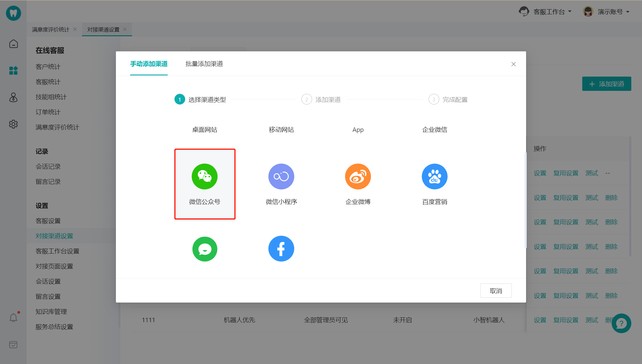Open 技能组统计 in sidebar menu
Screen dimensions: 642x364
point(51,97)
